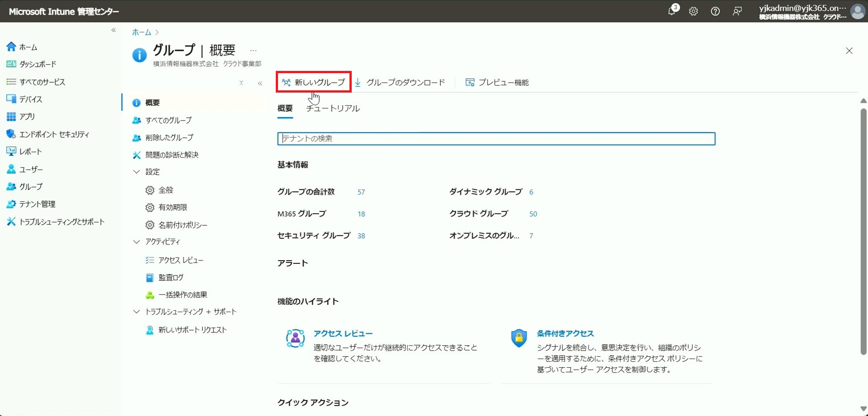Open レポート in left navigation
The image size is (868, 416).
click(x=30, y=152)
